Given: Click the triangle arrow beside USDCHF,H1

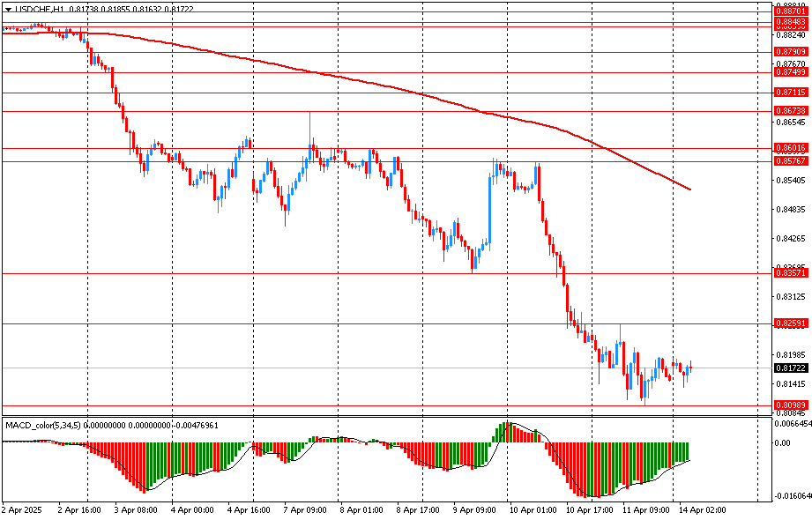Looking at the screenshot, I should [8, 9].
